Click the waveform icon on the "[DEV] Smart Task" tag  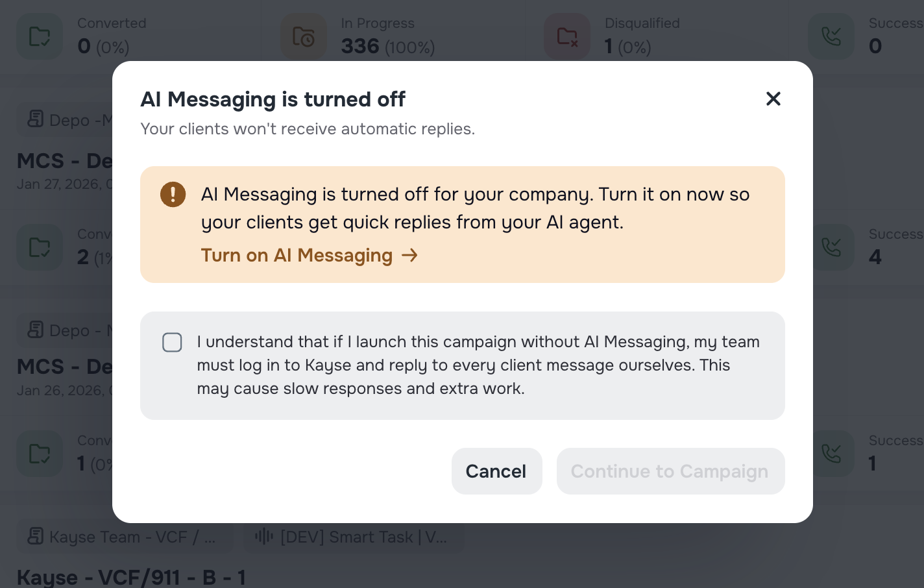pyautogui.click(x=263, y=537)
